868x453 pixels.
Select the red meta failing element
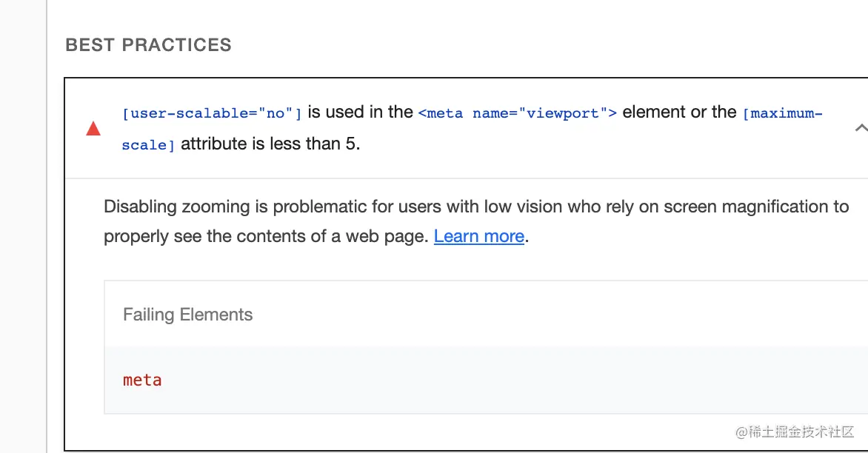(142, 380)
